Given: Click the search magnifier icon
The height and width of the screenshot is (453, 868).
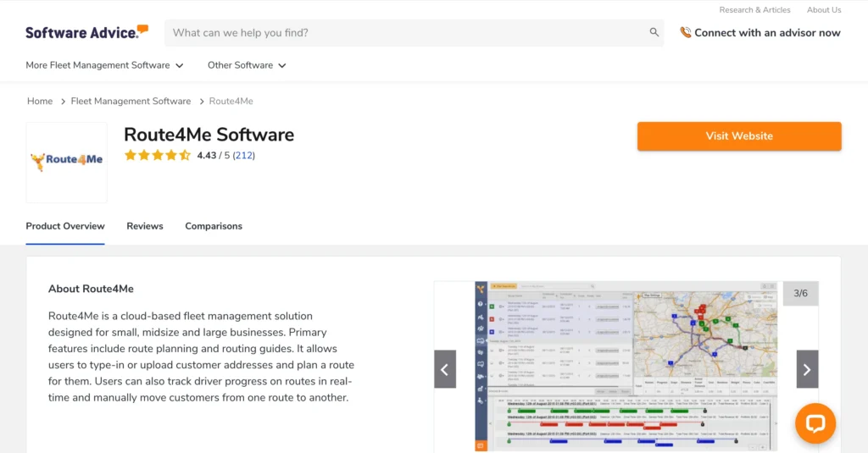Looking at the screenshot, I should tap(654, 33).
